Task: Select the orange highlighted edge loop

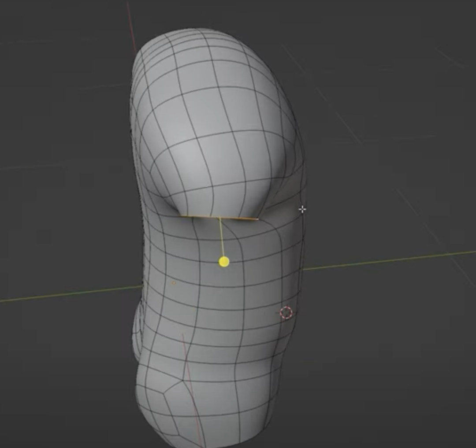Action: click(220, 216)
